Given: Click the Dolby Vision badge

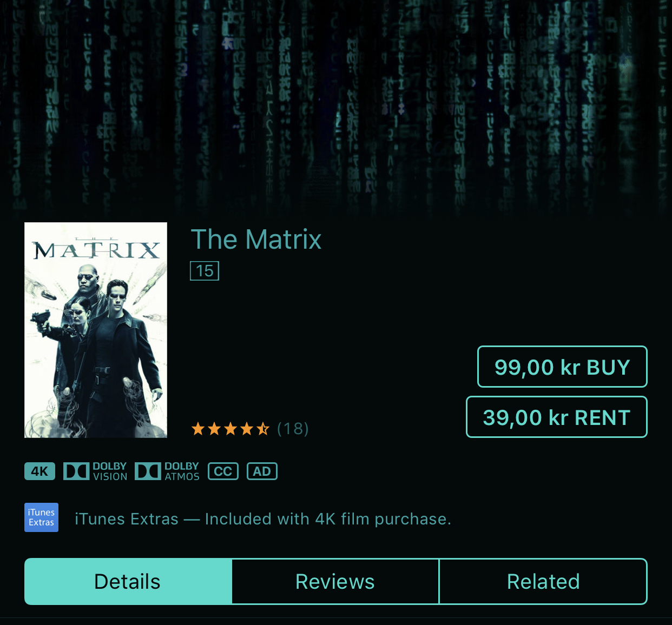Looking at the screenshot, I should click(95, 471).
